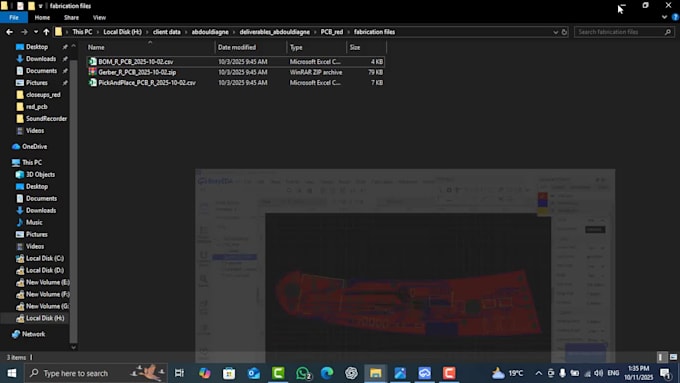Open red_pcb folder in navigation pane

[x=36, y=107]
